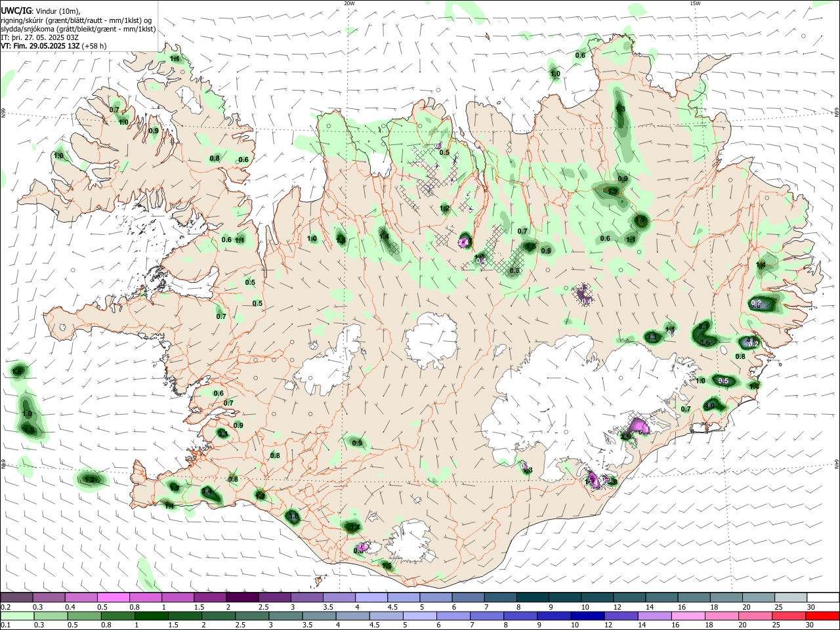Click the 0.1 label of the lower color scale

pyautogui.click(x=5, y=625)
